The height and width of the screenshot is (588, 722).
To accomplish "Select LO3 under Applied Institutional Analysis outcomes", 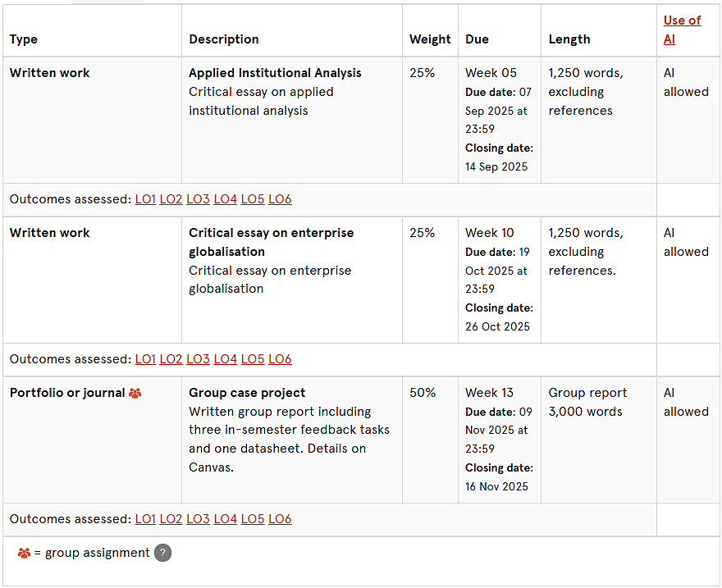I will pyautogui.click(x=198, y=199).
